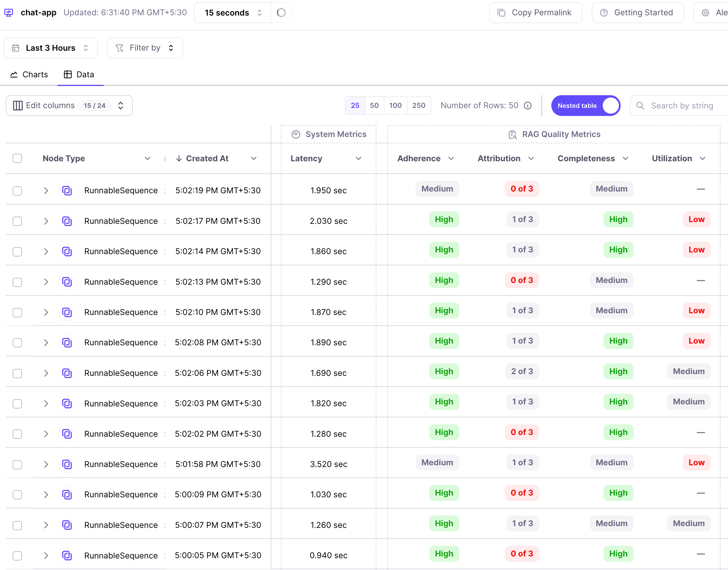Click the 0.940 sec latency value
This screenshot has height=570, width=728.
[328, 555]
